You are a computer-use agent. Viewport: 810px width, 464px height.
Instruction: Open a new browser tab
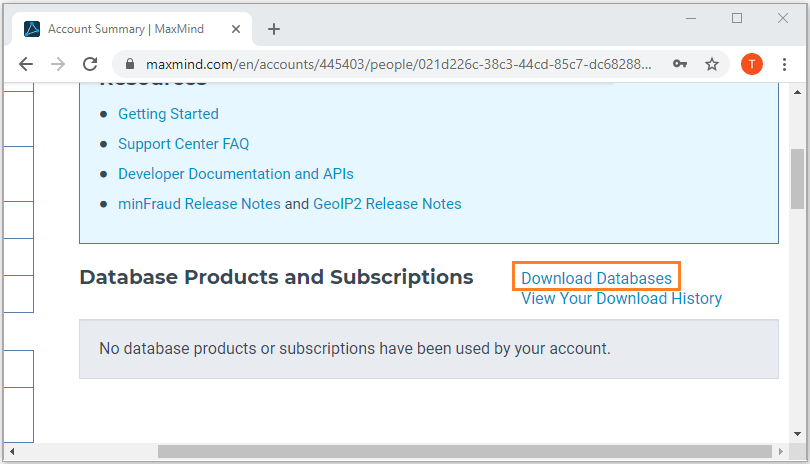click(274, 29)
